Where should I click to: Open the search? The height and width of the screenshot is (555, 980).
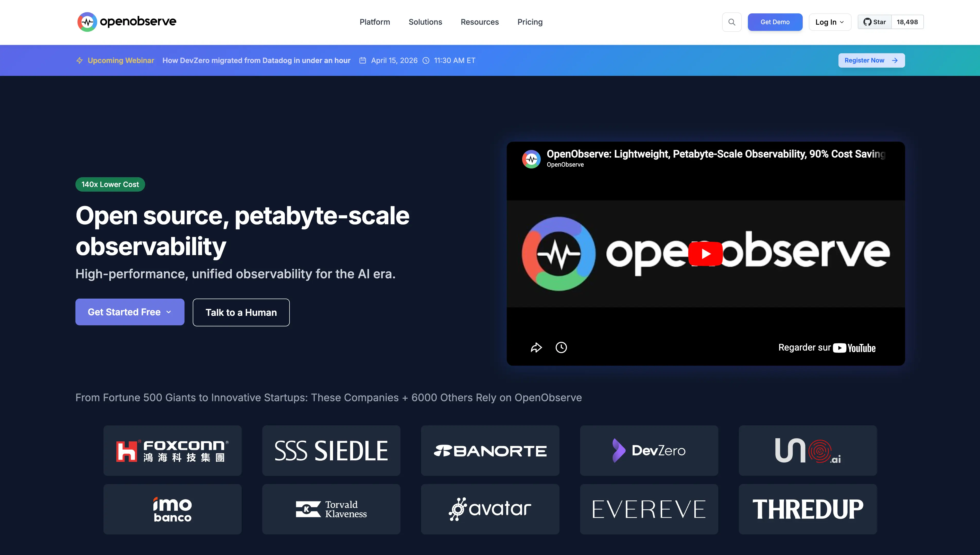click(x=731, y=22)
